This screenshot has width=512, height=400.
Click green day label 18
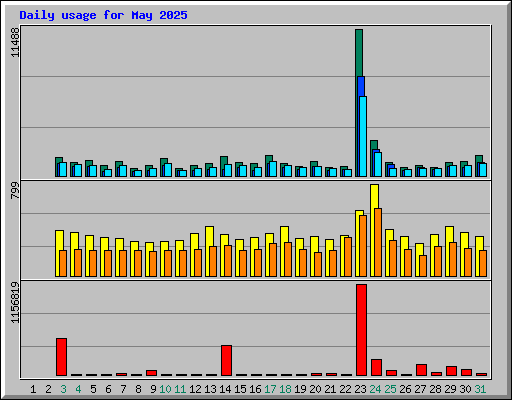(285, 389)
